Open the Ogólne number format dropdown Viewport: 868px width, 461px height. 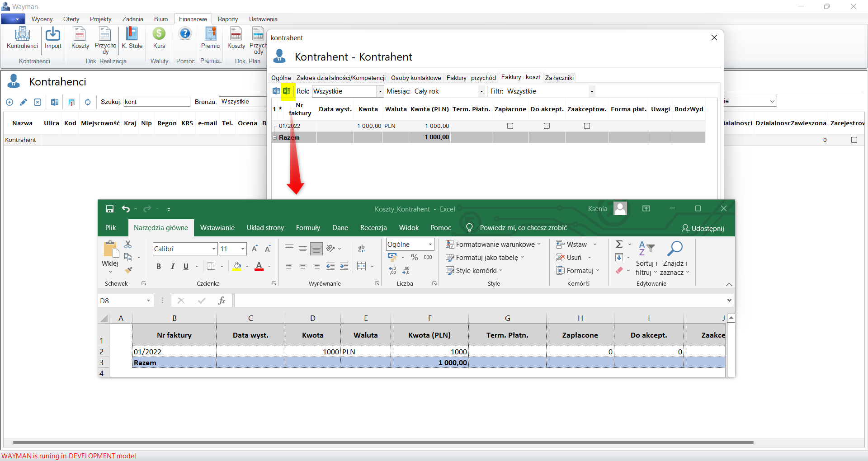tap(430, 245)
